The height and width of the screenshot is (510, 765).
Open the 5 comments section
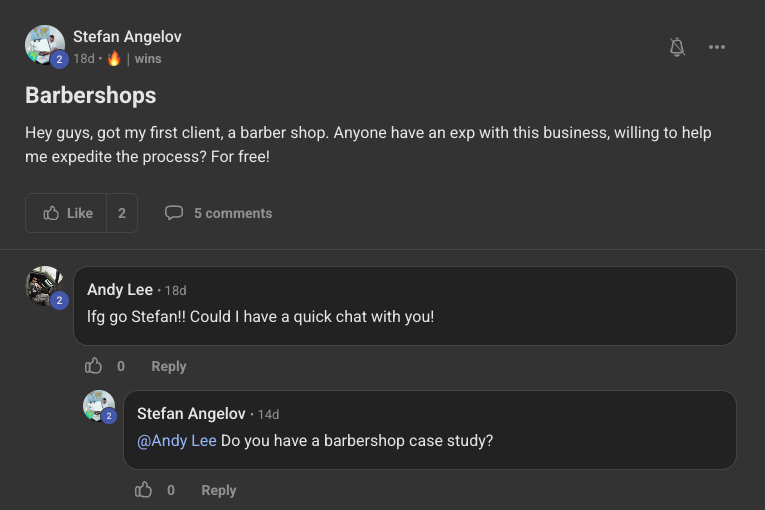pos(232,213)
